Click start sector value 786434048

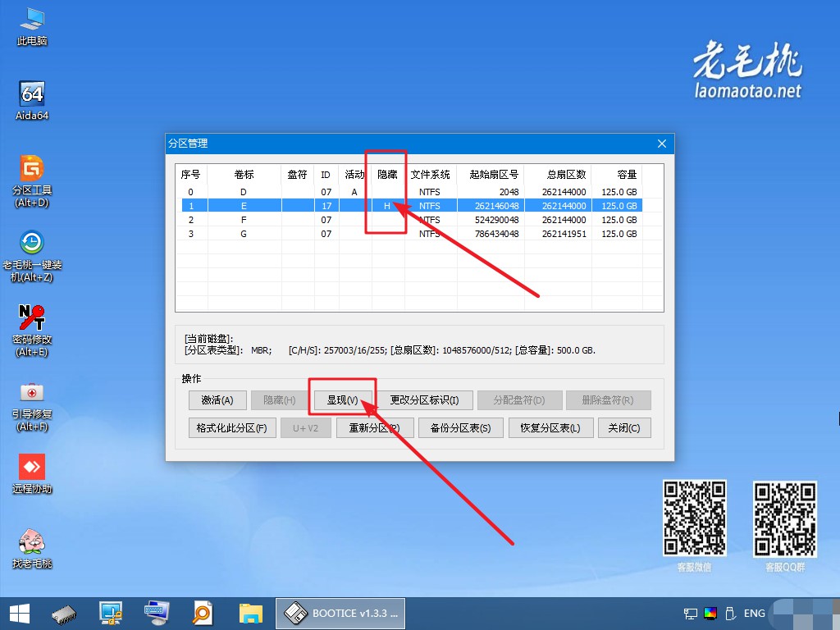pos(496,234)
